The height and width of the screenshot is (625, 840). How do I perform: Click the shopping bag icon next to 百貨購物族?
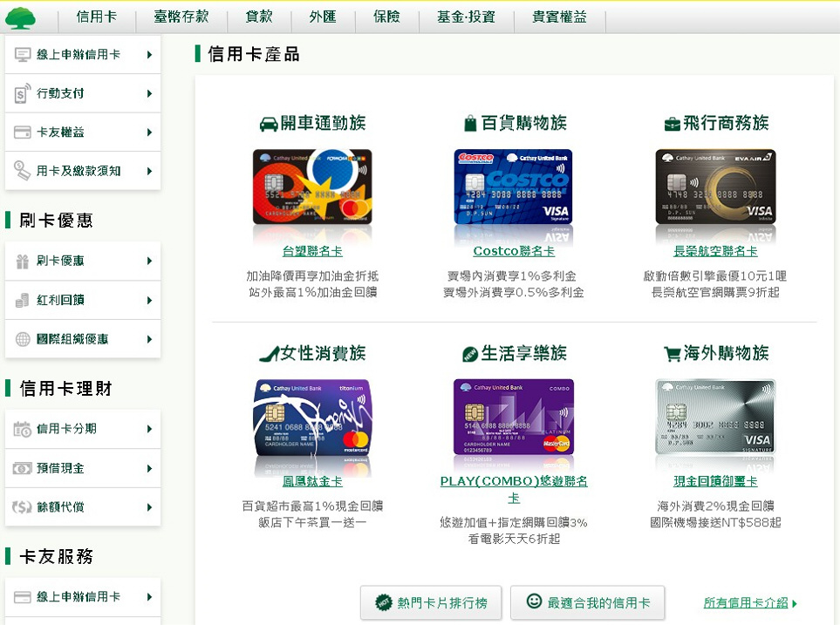pyautogui.click(x=470, y=124)
